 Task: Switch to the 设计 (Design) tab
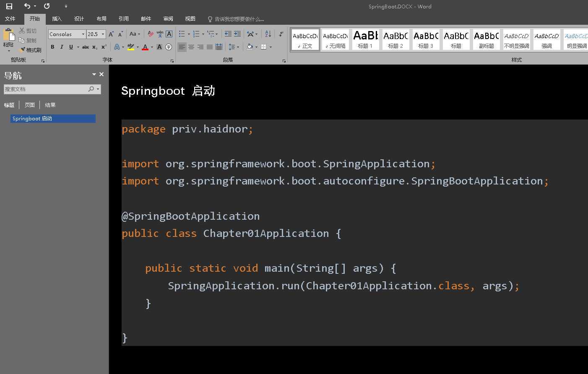pyautogui.click(x=79, y=19)
